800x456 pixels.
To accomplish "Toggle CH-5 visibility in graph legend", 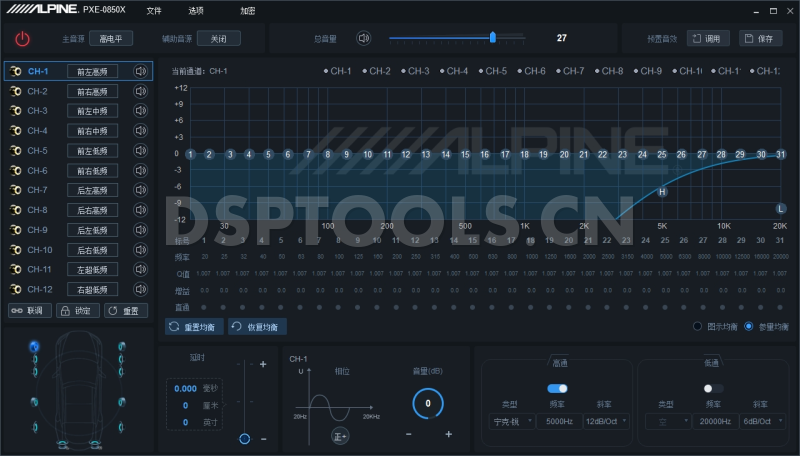I will click(493, 71).
